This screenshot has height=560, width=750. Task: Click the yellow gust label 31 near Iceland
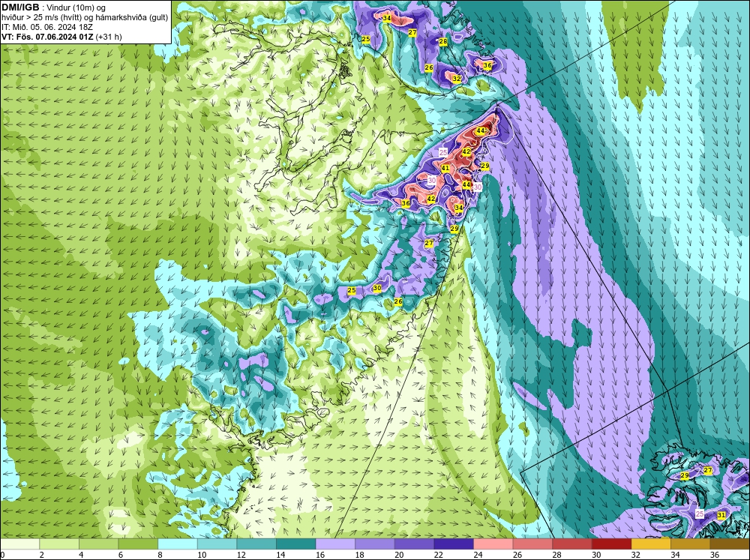tap(721, 515)
